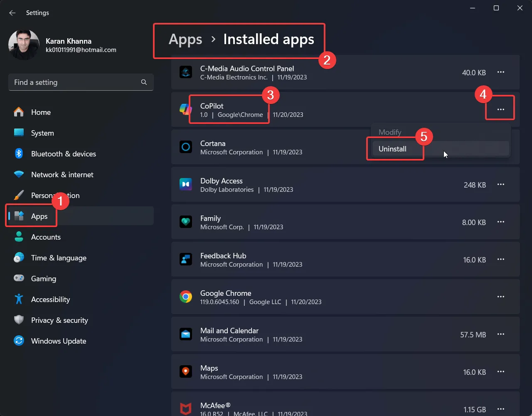Click the Mail and Calendar app icon
The height and width of the screenshot is (416, 532).
(x=186, y=334)
